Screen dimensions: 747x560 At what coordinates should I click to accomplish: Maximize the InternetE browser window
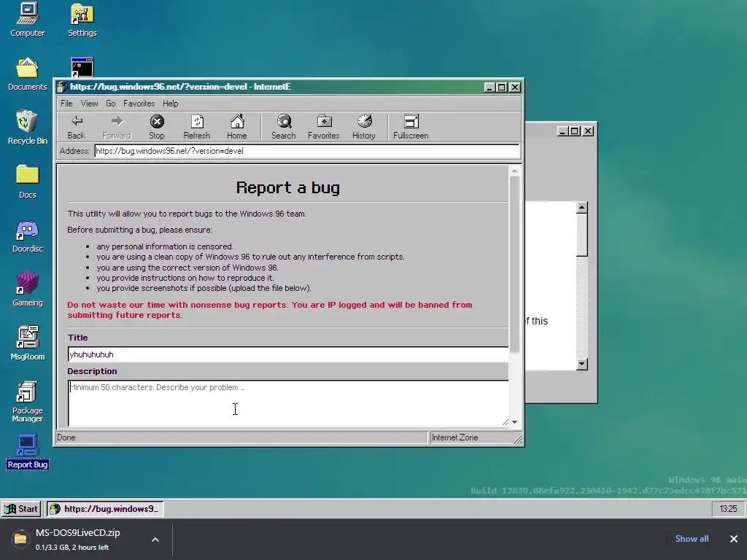tap(502, 87)
